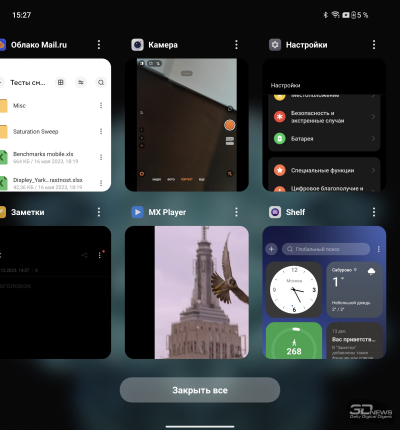Open more options for Benchmarks mobile.xls
Screen dimensions: 400x430
click(x=101, y=157)
